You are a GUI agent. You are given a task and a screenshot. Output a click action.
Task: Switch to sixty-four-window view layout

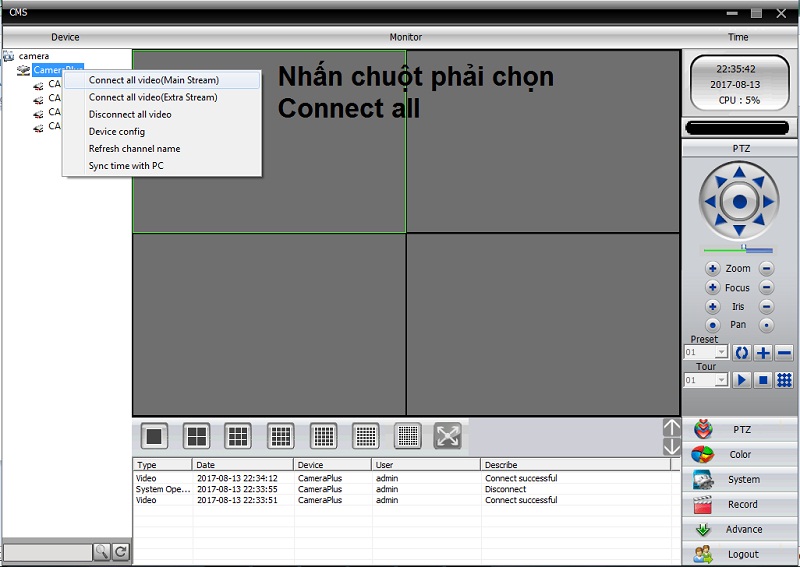[408, 436]
